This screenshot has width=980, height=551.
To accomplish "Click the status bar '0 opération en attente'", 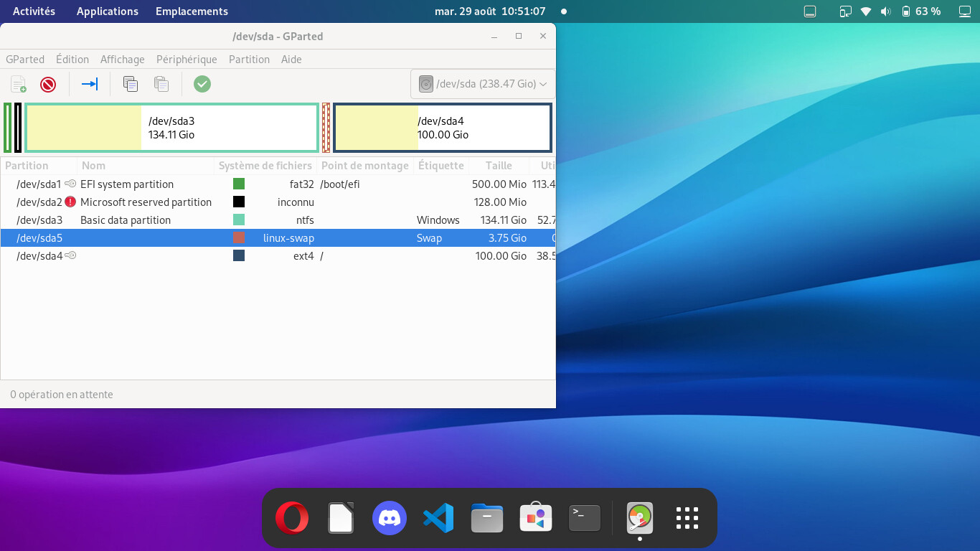I will pyautogui.click(x=62, y=395).
